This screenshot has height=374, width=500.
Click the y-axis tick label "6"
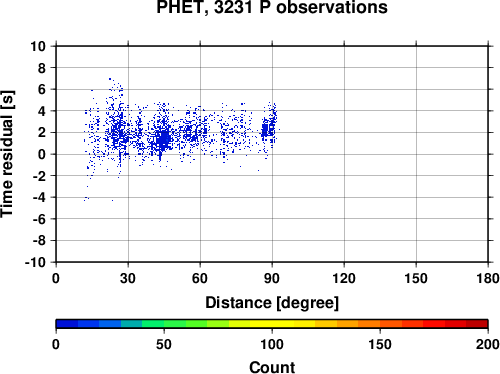pos(42,90)
